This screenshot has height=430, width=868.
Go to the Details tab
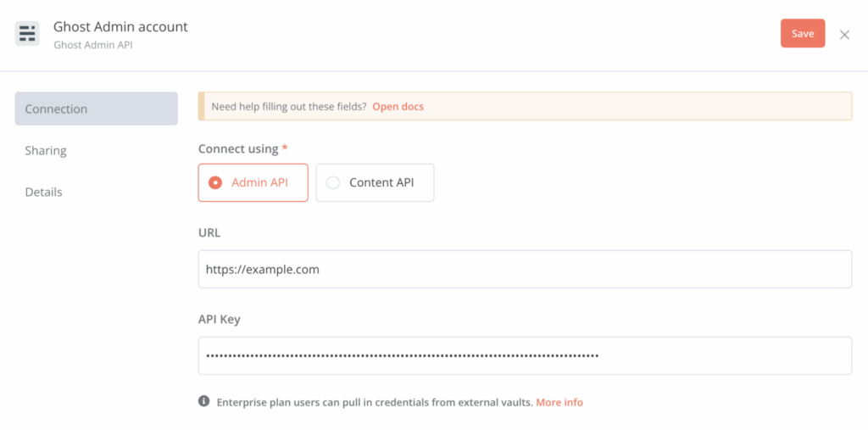[x=44, y=192]
